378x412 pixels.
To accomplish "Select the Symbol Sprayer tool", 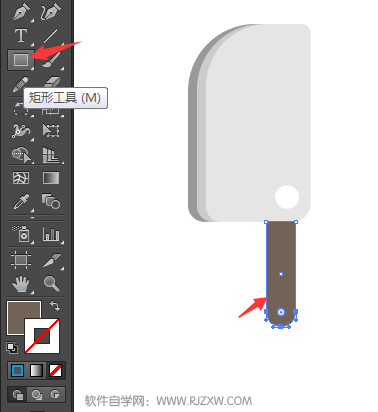I will point(21,233).
